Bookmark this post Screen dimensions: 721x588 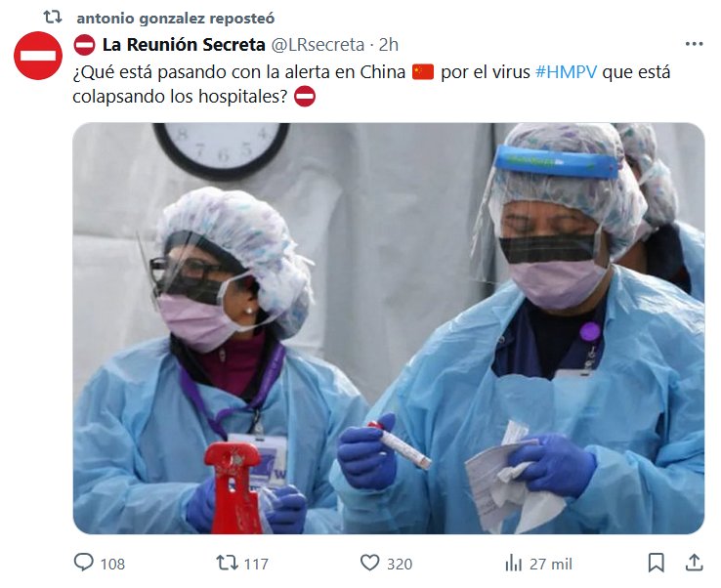tap(657, 563)
